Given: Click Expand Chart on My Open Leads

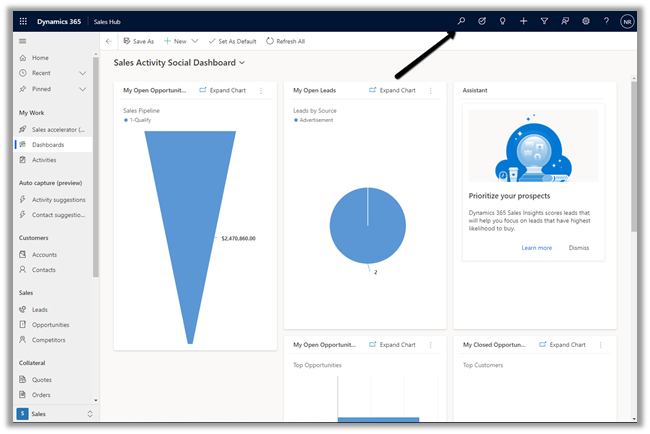Looking at the screenshot, I should click(x=391, y=90).
